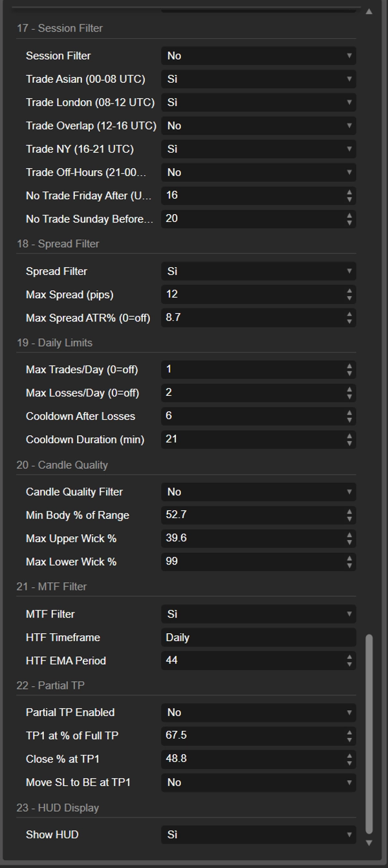388x868 pixels.
Task: Open the MTF Filter dropdown
Action: [x=258, y=614]
